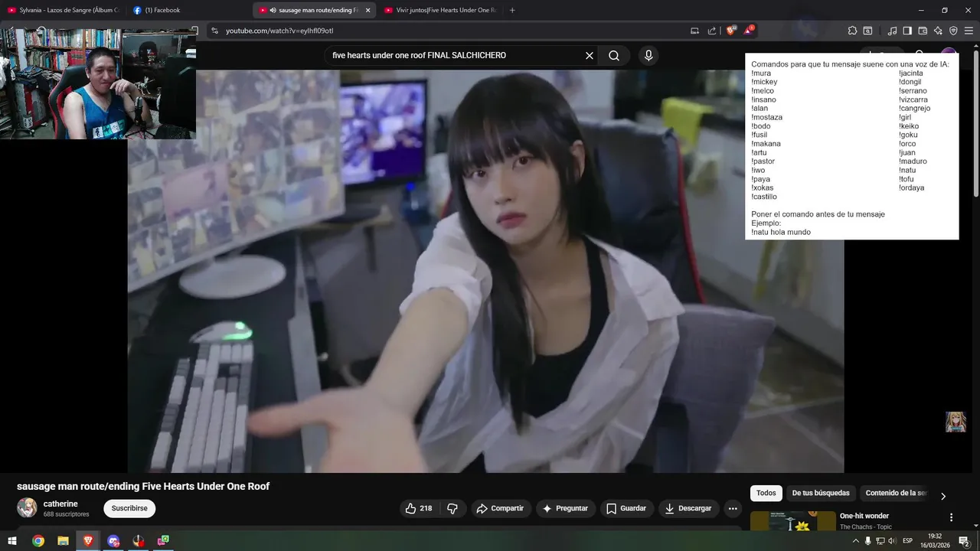Toggle the browser sidebar panel
Screen dimensions: 980x551
coord(907,31)
